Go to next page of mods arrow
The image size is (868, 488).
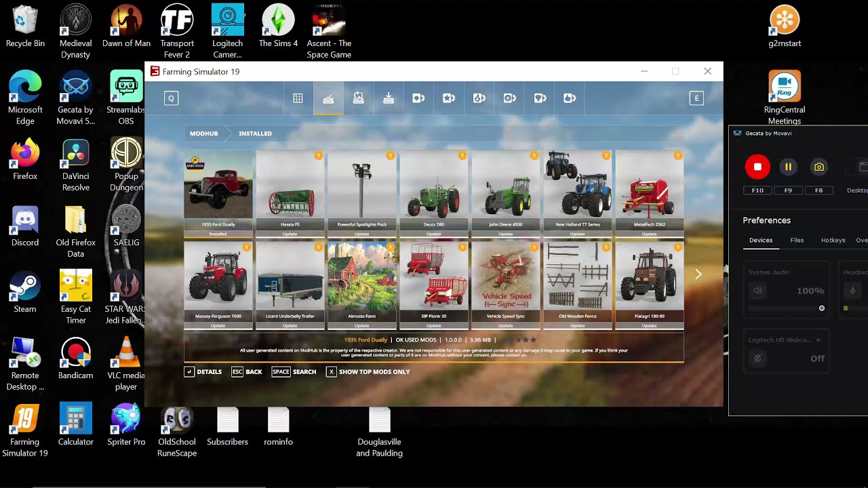click(698, 274)
